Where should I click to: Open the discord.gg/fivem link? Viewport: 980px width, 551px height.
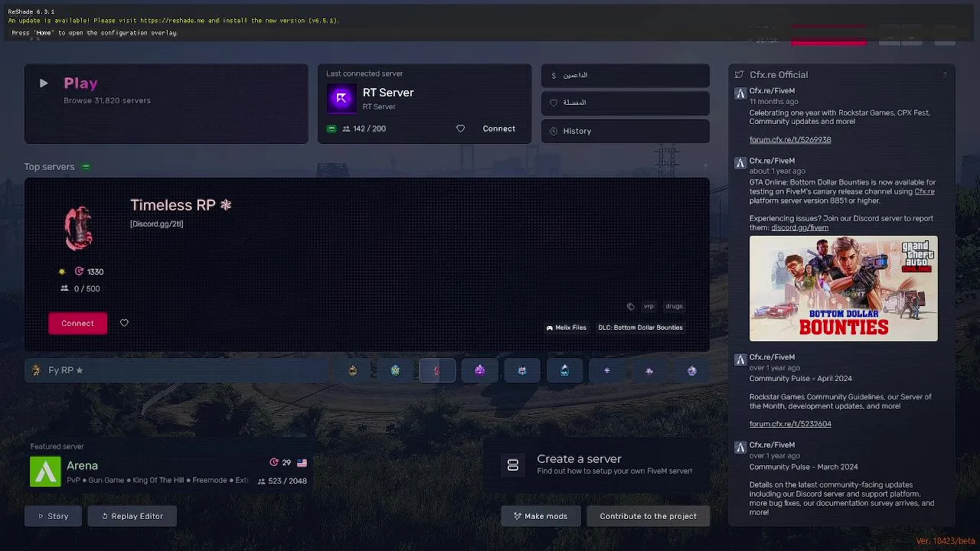pos(799,227)
